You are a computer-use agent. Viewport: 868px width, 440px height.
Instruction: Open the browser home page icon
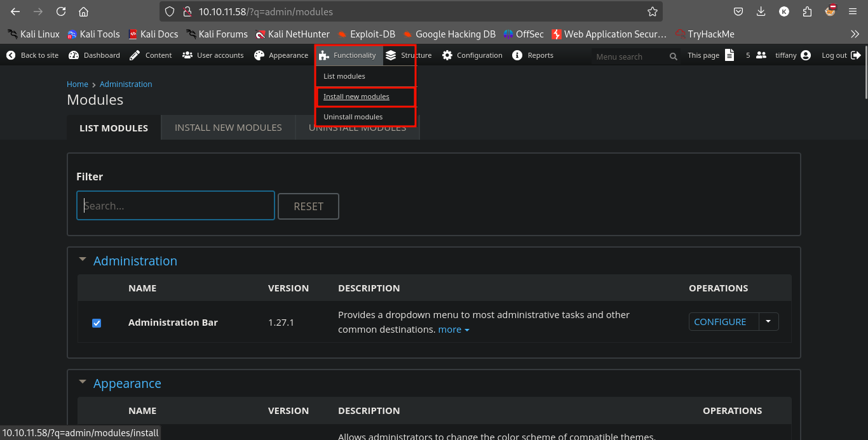click(83, 11)
